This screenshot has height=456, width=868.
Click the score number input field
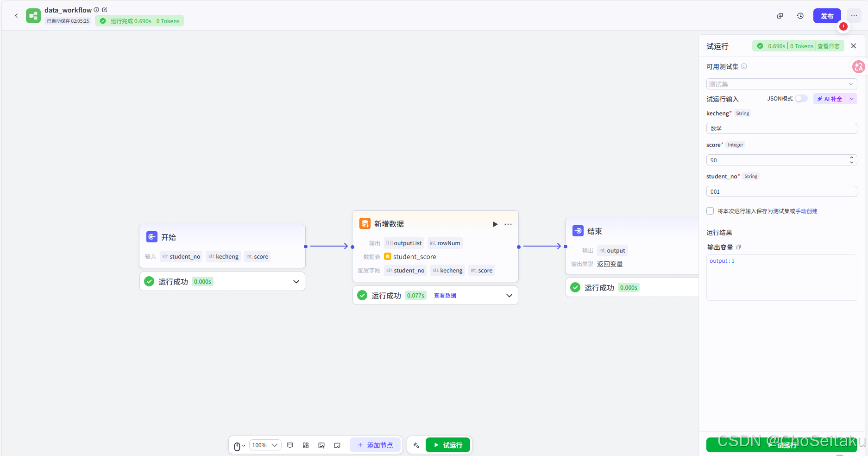781,160
